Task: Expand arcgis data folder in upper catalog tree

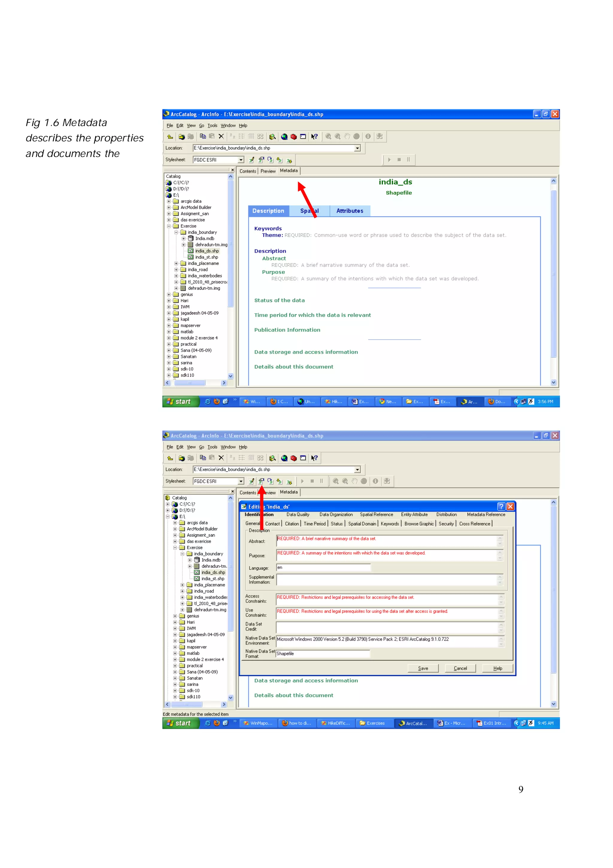Action: 169,201
